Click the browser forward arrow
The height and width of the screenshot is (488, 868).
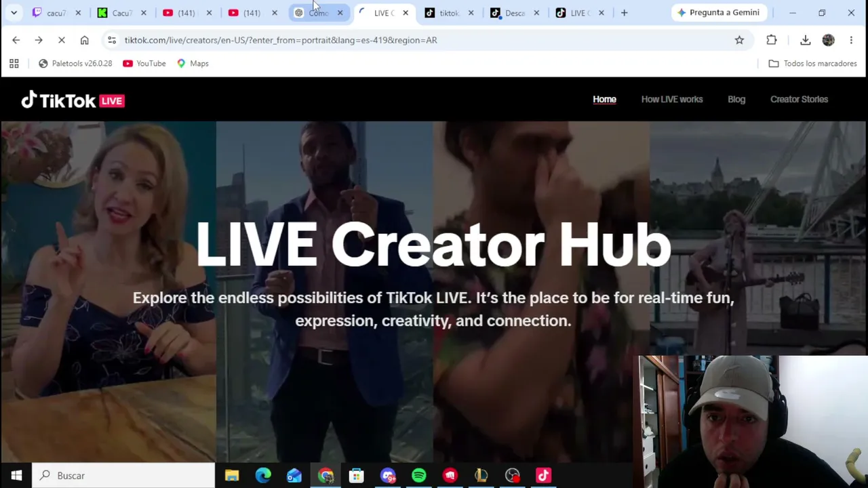[39, 40]
